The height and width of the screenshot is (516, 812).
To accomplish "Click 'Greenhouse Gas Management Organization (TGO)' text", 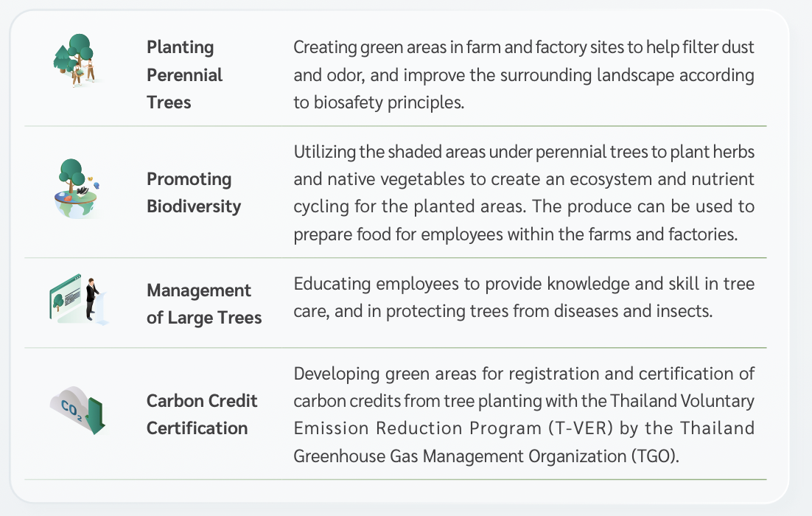I will 486,456.
